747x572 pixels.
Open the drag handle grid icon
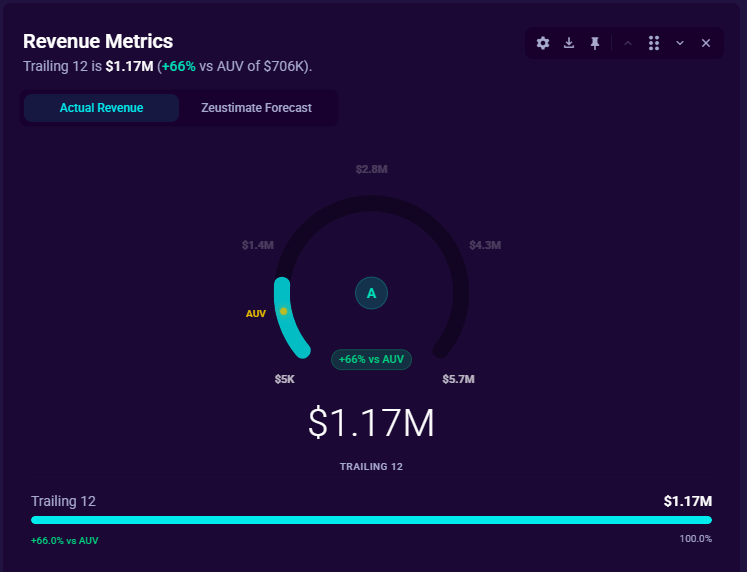point(654,43)
